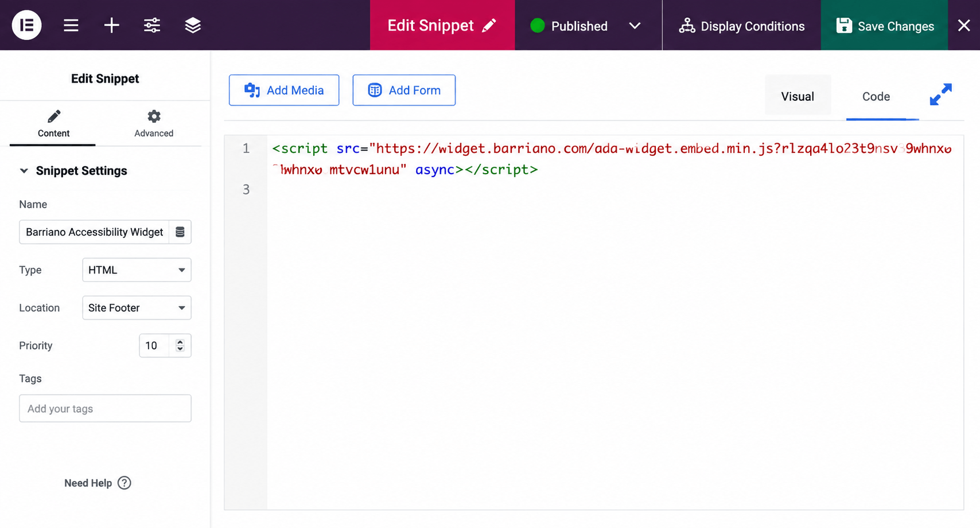The image size is (980, 528).
Task: Open the Type HTML dropdown
Action: pos(137,270)
